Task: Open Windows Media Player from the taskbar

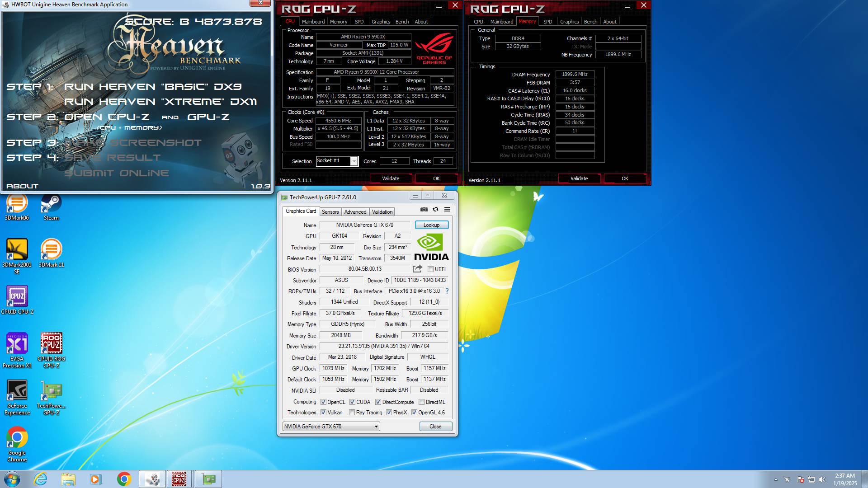Action: (x=96, y=479)
